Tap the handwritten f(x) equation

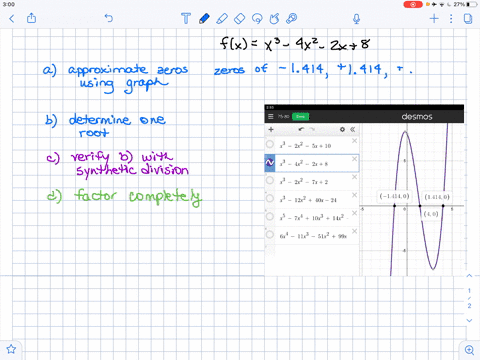coord(295,44)
